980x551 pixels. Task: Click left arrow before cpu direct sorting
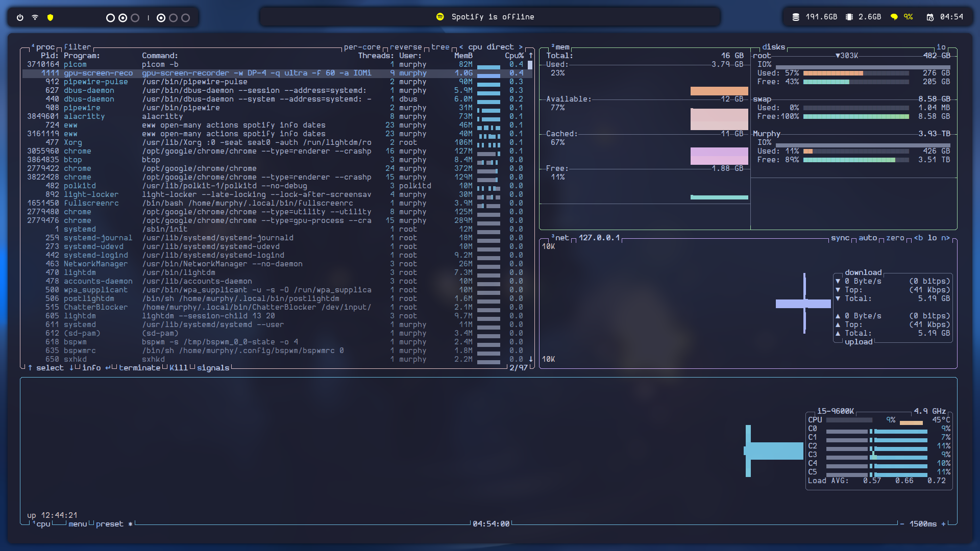(x=461, y=47)
